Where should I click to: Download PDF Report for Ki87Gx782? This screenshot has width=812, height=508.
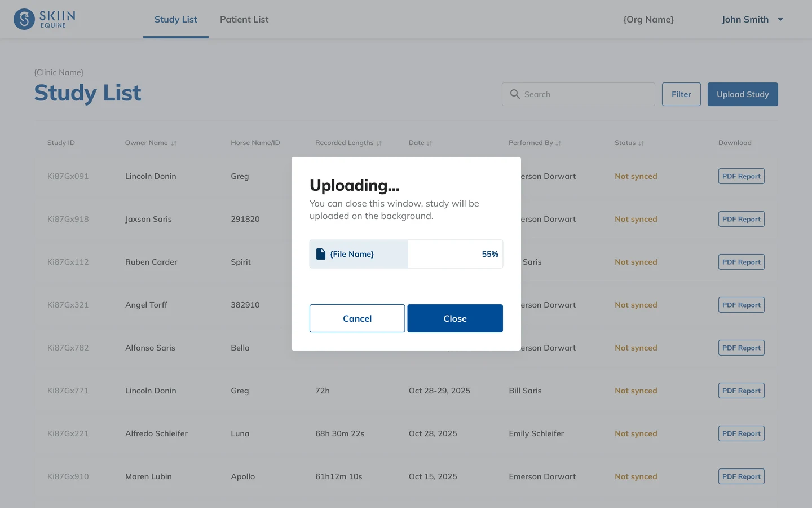(741, 348)
